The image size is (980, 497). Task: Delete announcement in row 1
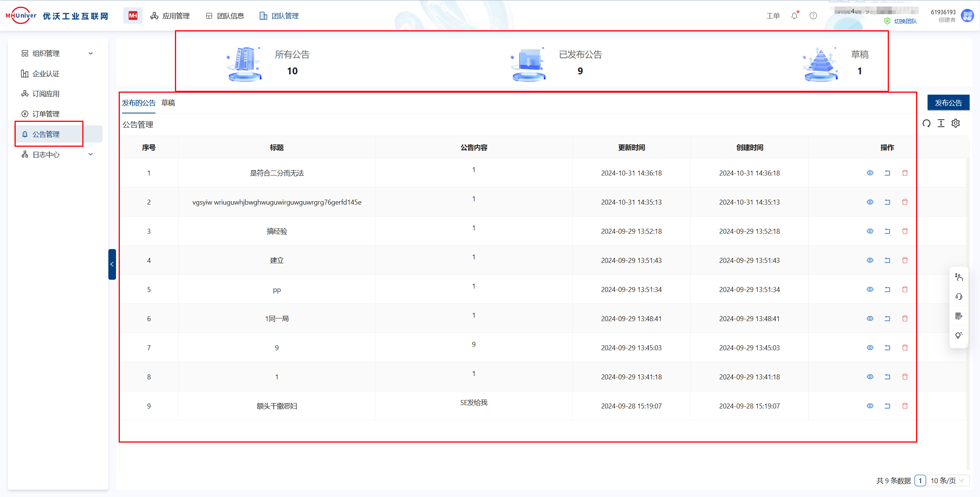point(905,173)
